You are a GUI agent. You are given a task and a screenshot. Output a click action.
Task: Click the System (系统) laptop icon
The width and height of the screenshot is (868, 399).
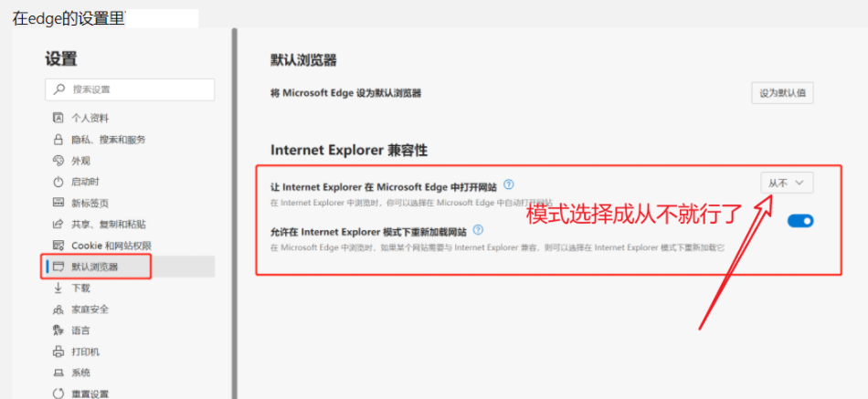(58, 373)
